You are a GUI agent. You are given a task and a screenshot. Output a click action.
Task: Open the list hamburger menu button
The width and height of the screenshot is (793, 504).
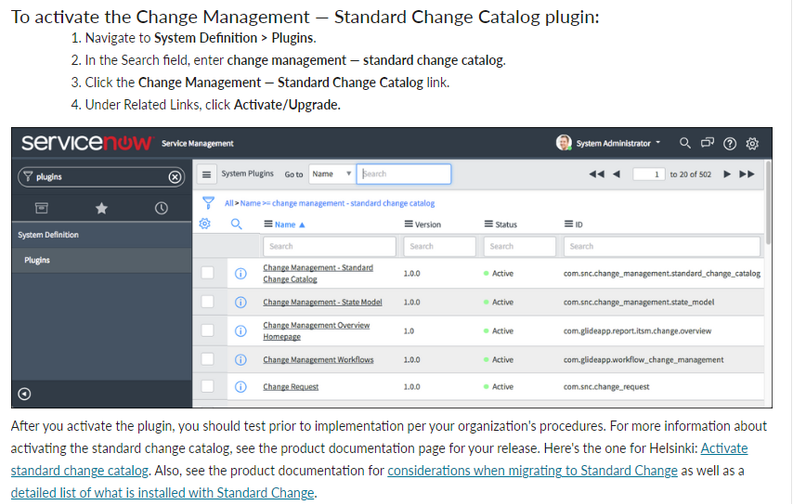pos(206,174)
